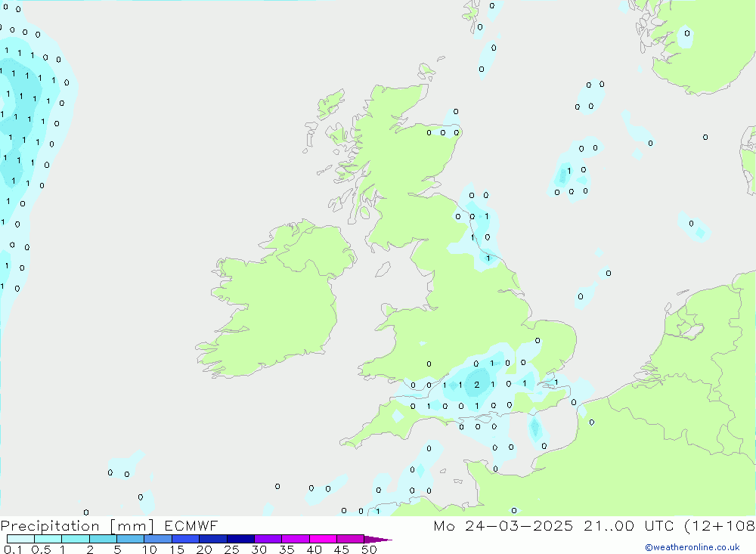The width and height of the screenshot is (756, 554).
Task: Click the above-50 arrow tip of legend
Action: pos(378,539)
